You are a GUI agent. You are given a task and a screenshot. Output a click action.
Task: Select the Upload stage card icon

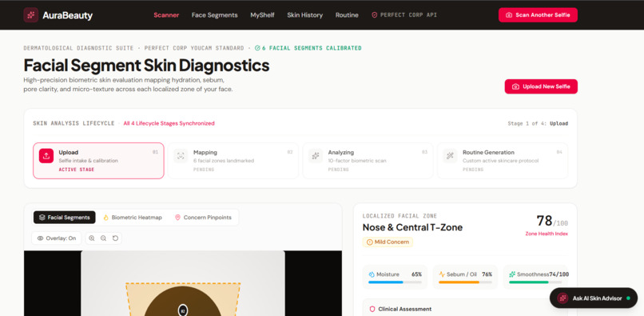click(46, 156)
